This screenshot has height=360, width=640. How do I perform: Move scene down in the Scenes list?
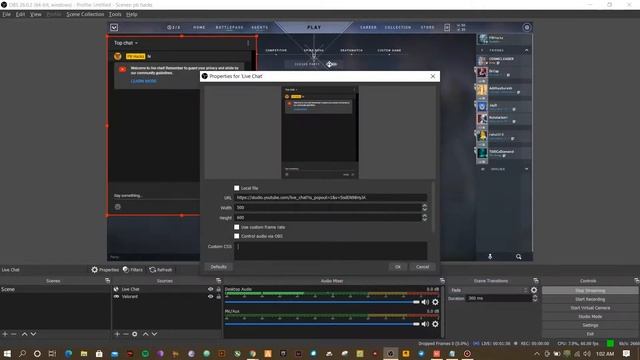click(x=33, y=334)
